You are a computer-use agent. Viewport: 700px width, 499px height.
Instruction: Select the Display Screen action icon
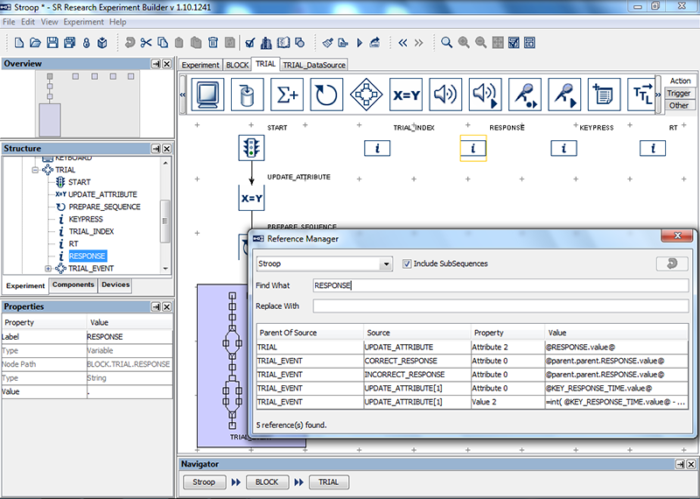coord(209,95)
